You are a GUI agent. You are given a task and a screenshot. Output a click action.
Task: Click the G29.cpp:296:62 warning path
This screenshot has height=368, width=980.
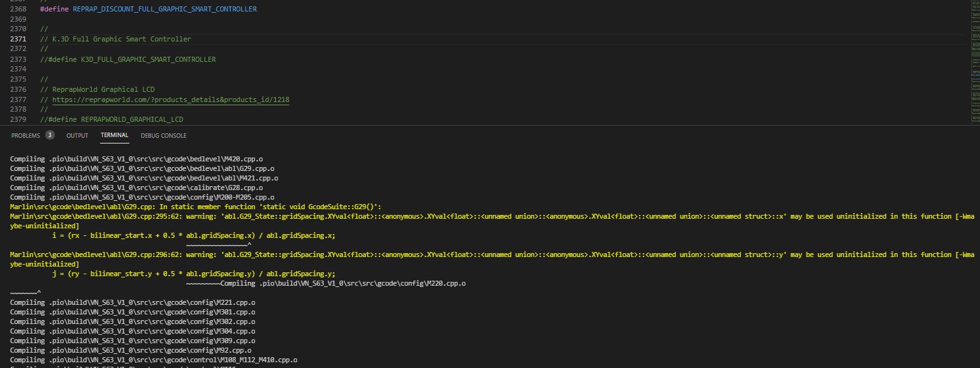[95, 254]
